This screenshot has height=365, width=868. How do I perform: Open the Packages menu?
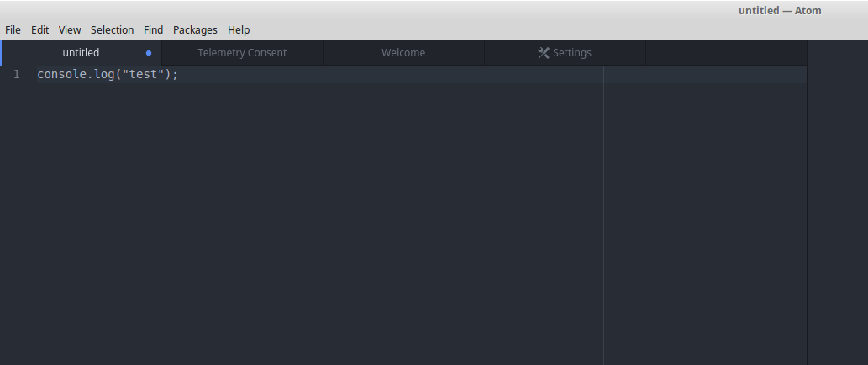195,29
